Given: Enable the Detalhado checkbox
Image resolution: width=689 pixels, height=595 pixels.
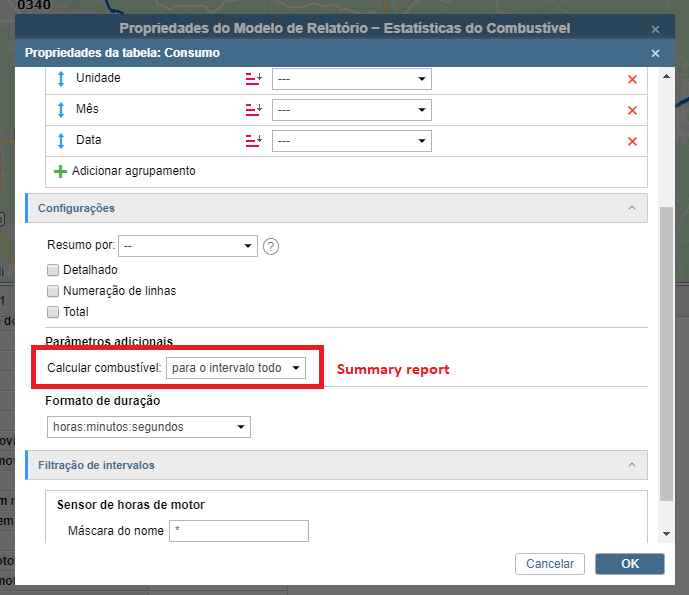Looking at the screenshot, I should [53, 270].
